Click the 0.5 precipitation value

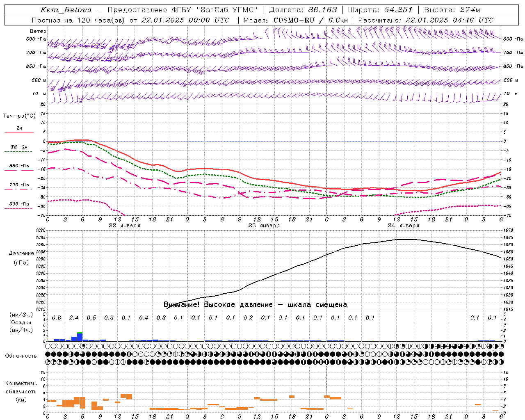[x=91, y=318]
